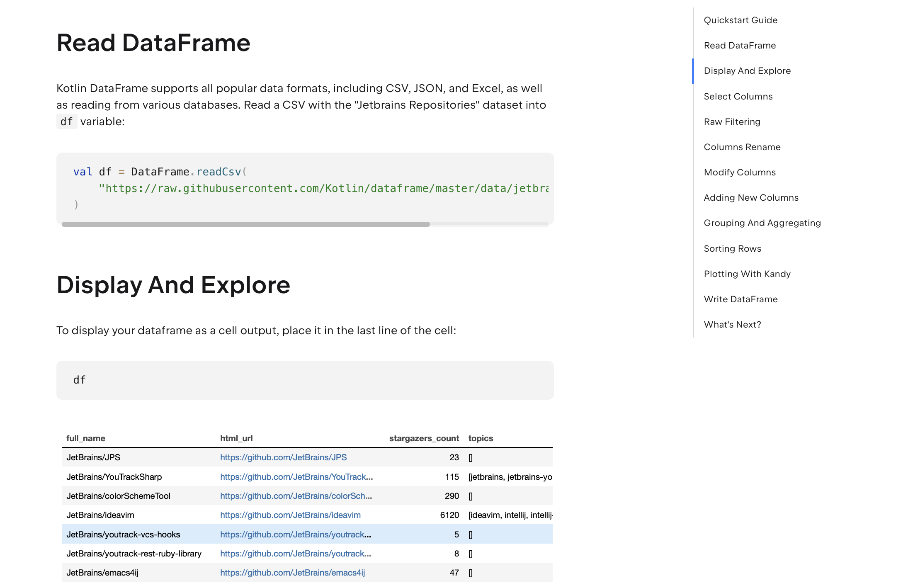The width and height of the screenshot is (908, 588).
Task: Open the Plotting With Kandy section
Action: (x=747, y=274)
